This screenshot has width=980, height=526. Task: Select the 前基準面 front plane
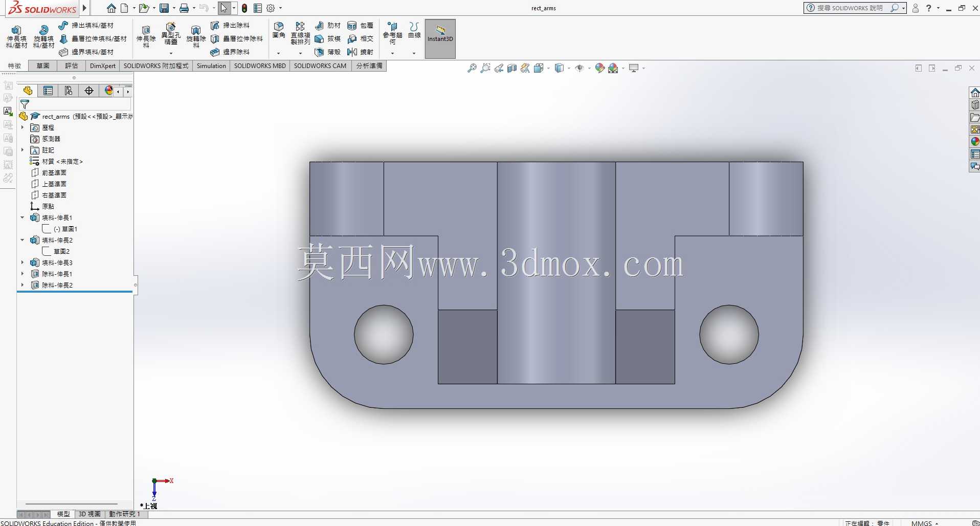tap(49, 172)
